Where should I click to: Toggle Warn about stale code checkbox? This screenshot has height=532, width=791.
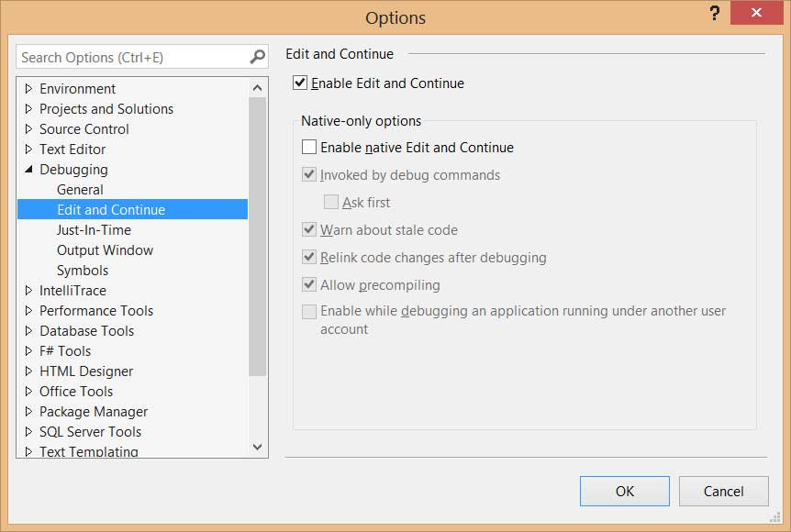click(308, 229)
